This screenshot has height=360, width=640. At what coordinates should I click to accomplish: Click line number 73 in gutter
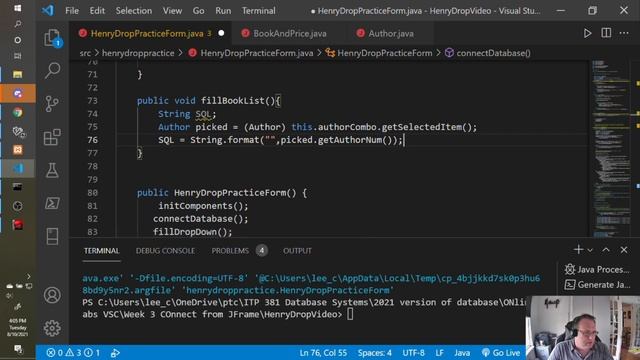93,101
